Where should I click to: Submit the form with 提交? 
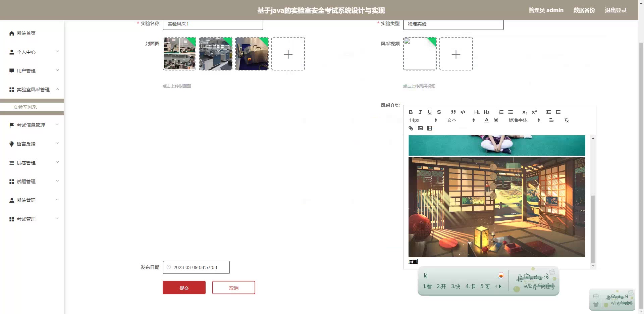[x=184, y=287]
